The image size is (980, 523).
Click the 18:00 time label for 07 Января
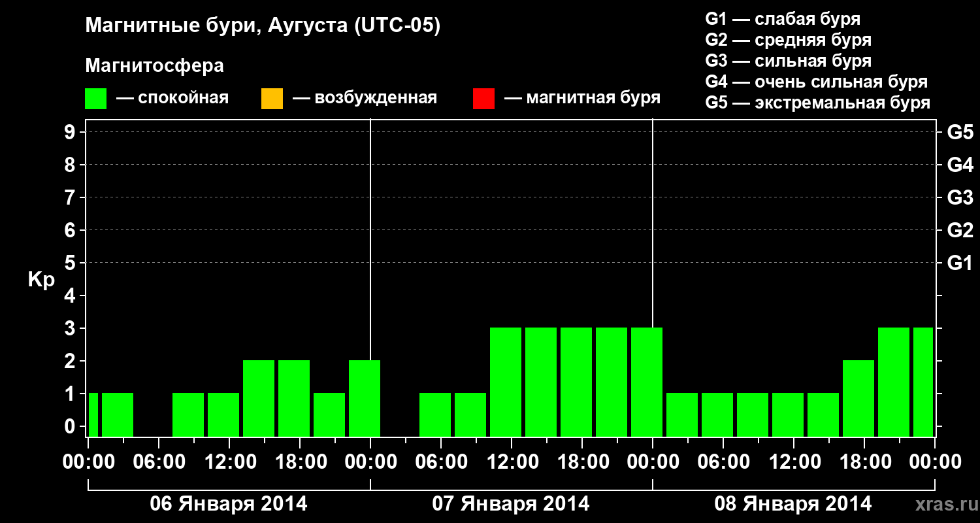pyautogui.click(x=582, y=462)
